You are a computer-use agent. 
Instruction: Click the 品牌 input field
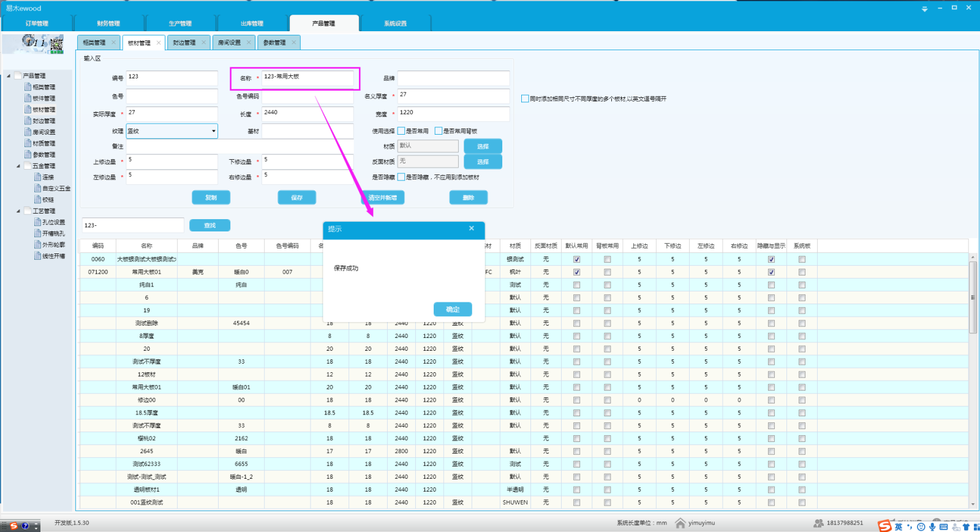pyautogui.click(x=453, y=78)
